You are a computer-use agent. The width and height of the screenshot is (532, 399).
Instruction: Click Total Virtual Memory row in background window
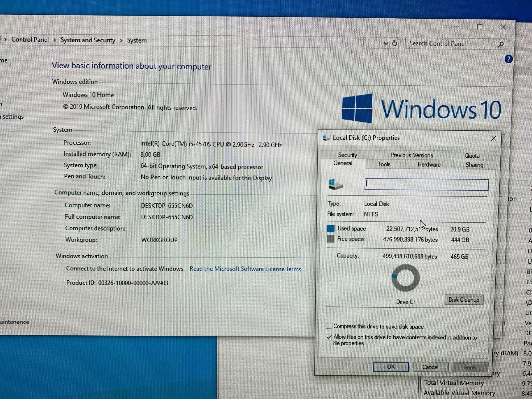(454, 383)
